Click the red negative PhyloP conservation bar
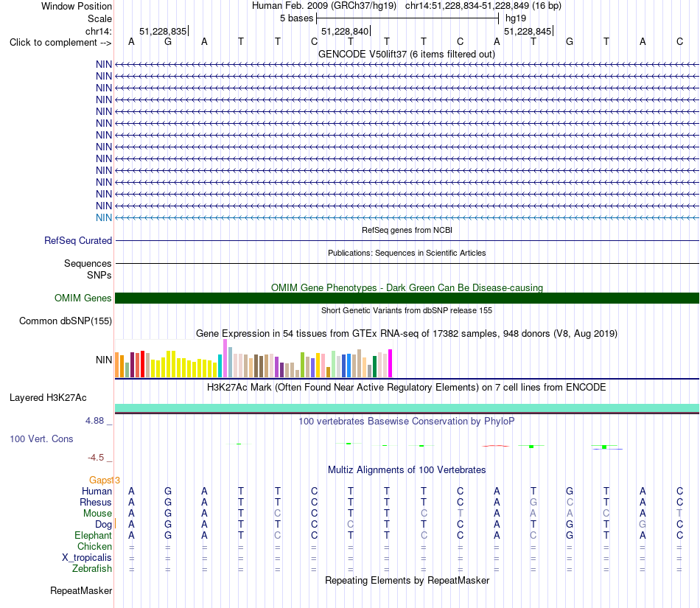This screenshot has width=700, height=608. (x=496, y=446)
